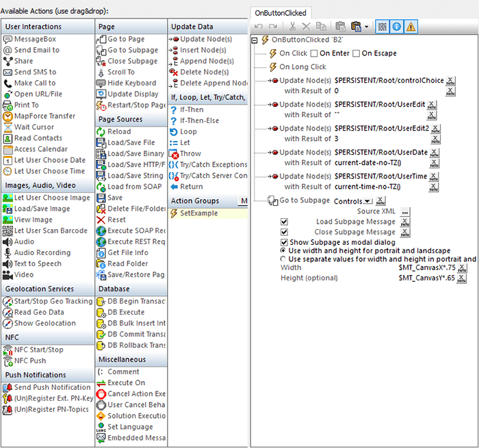The height and width of the screenshot is (448, 479).
Task: Click the blue info toolbar icon
Action: [397, 27]
